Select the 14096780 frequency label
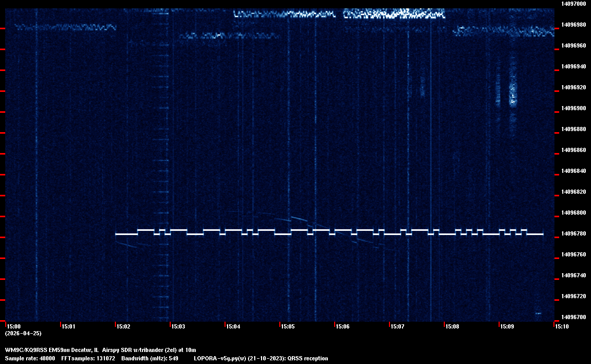 click(x=573, y=233)
